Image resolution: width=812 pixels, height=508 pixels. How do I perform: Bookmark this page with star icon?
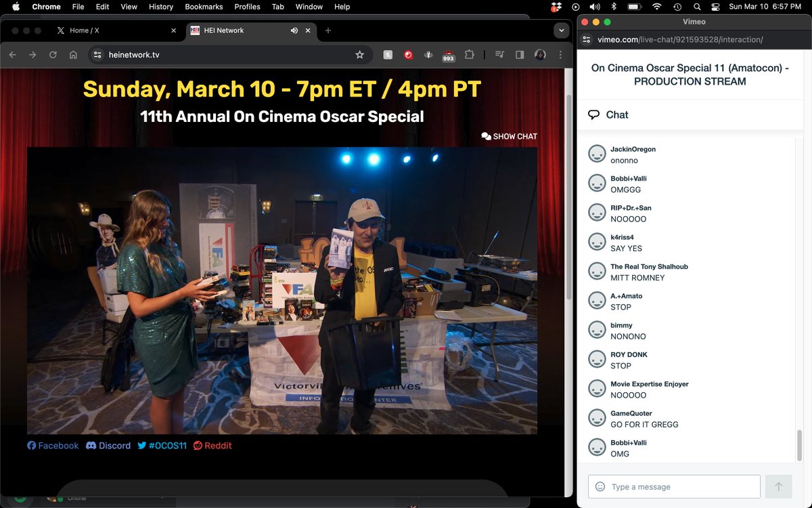point(360,55)
